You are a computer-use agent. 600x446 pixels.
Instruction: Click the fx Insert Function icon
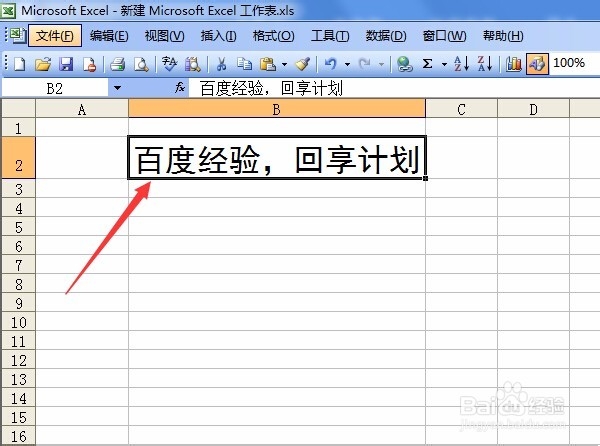pyautogui.click(x=180, y=88)
